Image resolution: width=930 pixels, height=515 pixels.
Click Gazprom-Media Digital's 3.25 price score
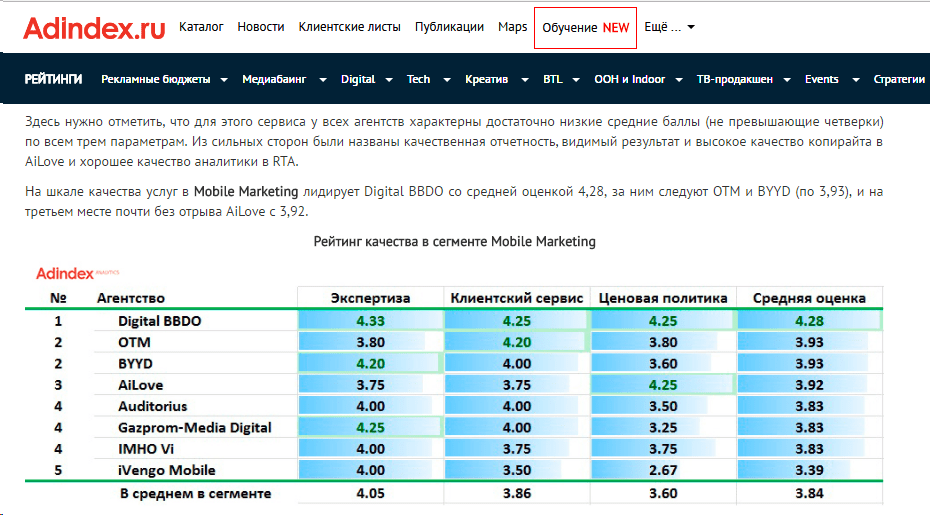point(663,428)
